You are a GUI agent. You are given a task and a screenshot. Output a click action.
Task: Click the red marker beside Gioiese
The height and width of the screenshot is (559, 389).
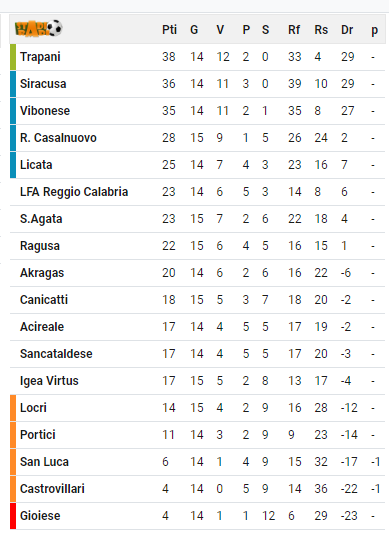[13, 516]
